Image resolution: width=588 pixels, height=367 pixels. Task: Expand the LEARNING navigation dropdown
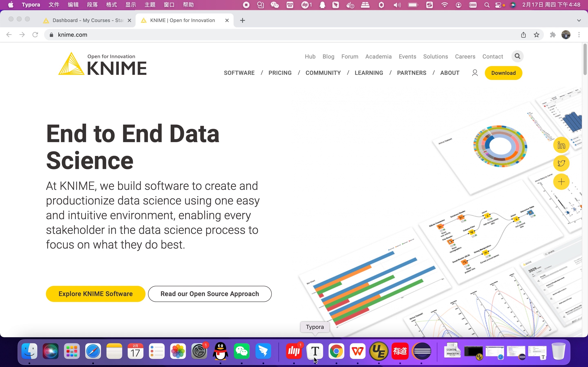click(x=369, y=73)
